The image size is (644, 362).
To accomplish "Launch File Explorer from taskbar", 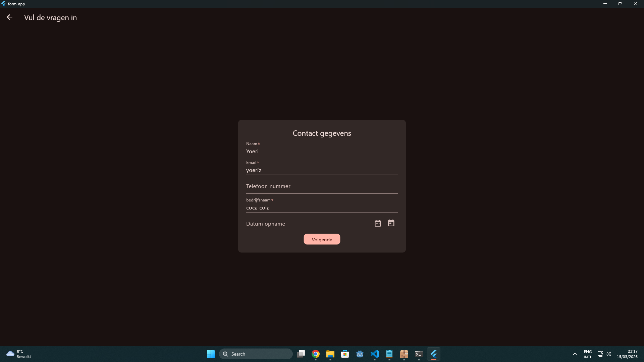I will click(330, 354).
